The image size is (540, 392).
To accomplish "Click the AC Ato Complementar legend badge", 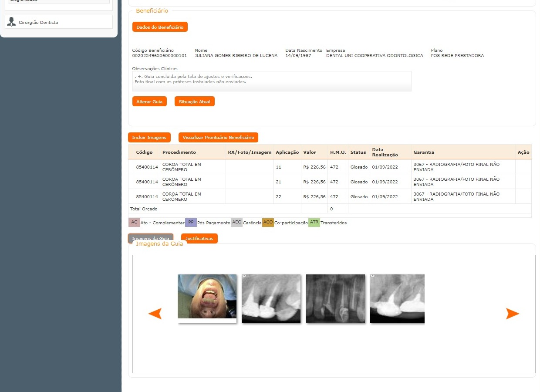I will [x=134, y=223].
